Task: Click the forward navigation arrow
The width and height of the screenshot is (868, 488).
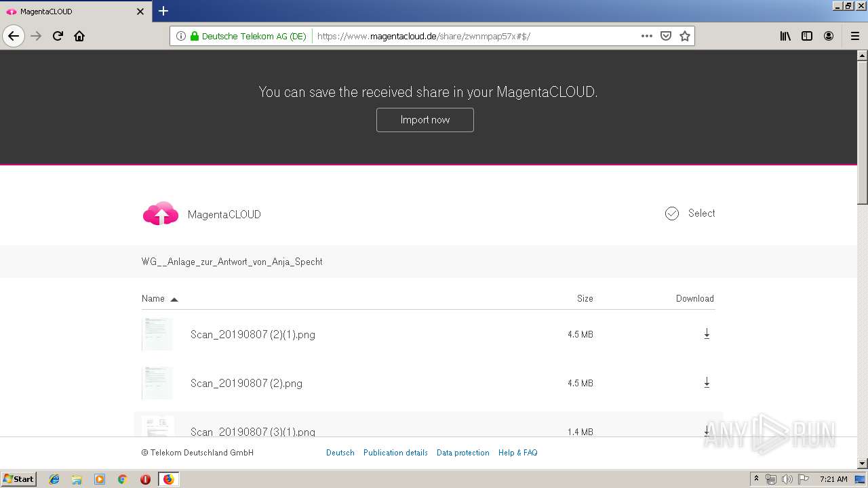Action: 37,36
